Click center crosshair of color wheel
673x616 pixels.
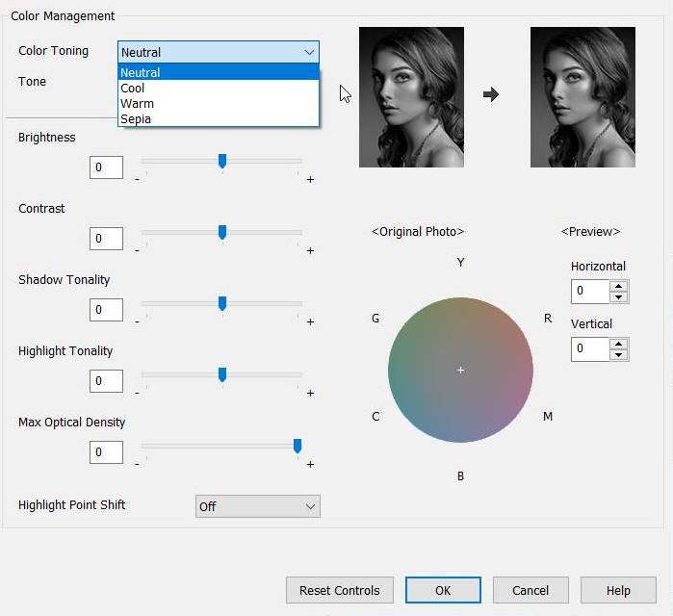pos(461,371)
